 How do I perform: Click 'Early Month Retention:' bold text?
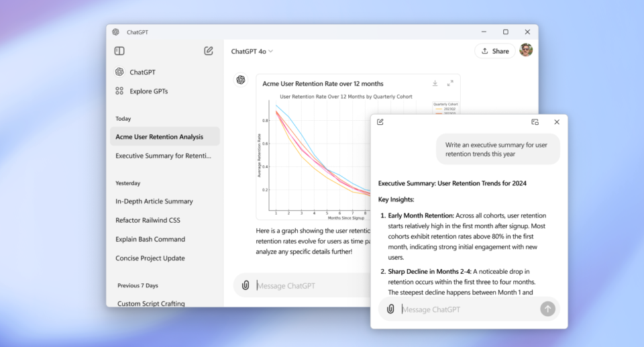[421, 215]
